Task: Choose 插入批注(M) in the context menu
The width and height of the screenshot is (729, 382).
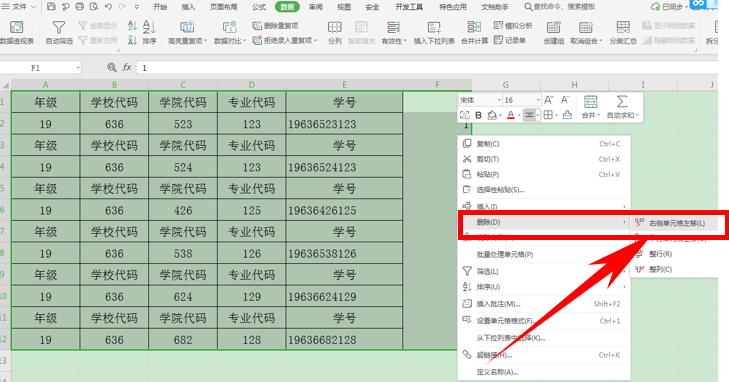Action: point(544,304)
